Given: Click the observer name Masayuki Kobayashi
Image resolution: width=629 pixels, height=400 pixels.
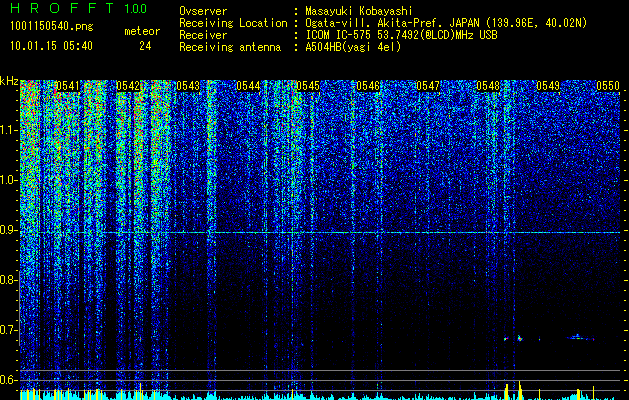Looking at the screenshot, I should pyautogui.click(x=359, y=11).
